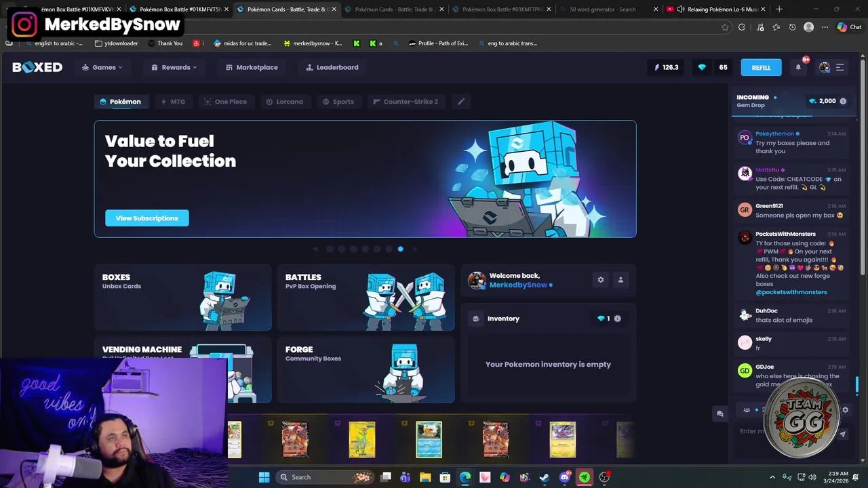Open Profile - Path of Exile bookmark
The image size is (868, 488).
pyautogui.click(x=438, y=43)
